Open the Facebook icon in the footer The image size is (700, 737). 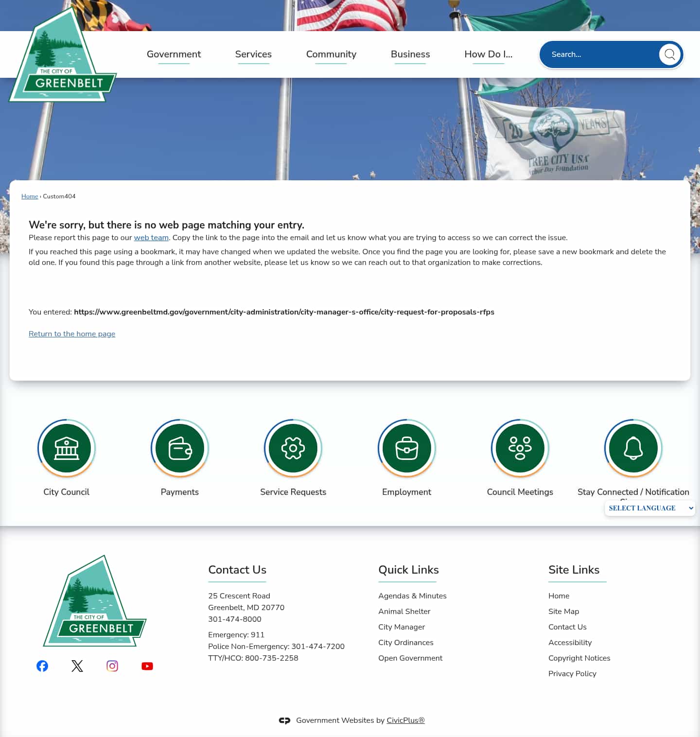[42, 666]
